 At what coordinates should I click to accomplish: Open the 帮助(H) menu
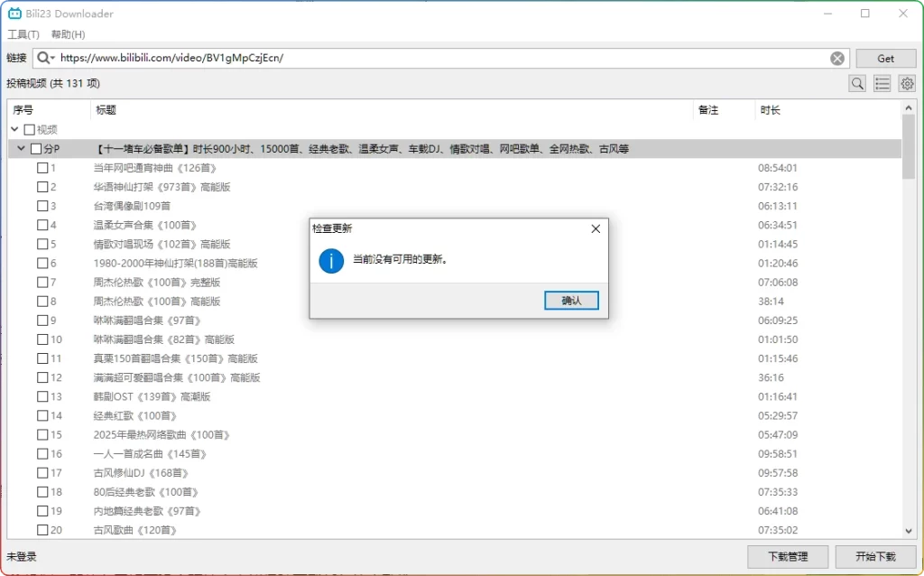[68, 34]
